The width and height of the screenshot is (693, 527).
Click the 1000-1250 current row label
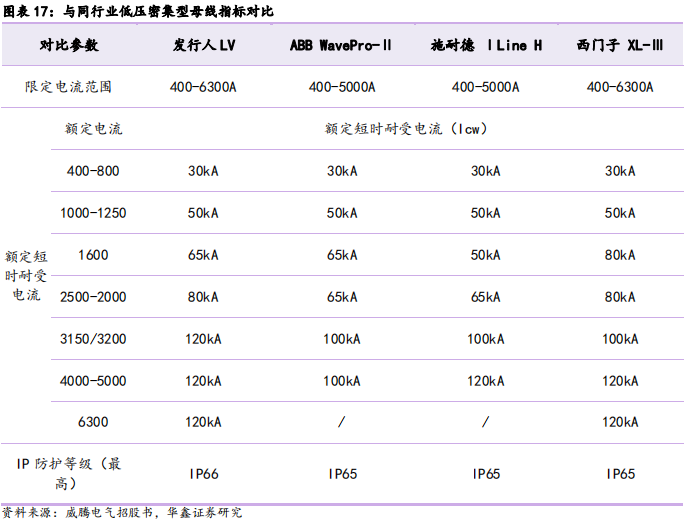pyautogui.click(x=93, y=213)
